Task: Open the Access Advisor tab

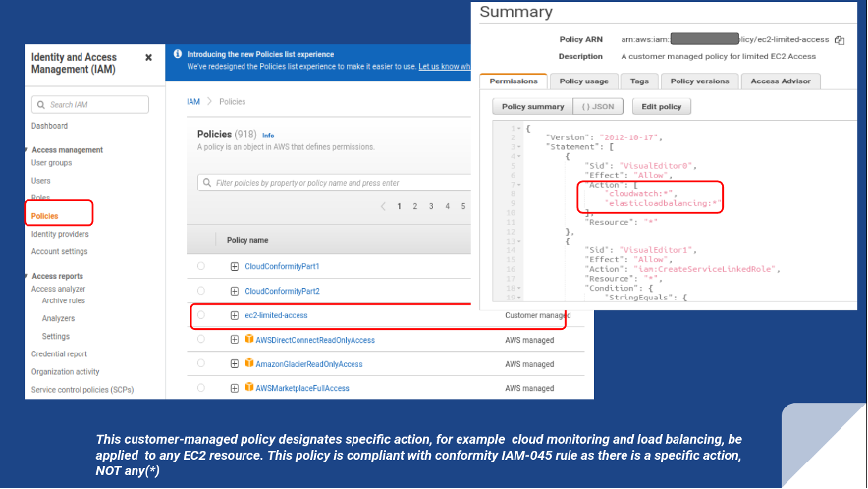Action: click(x=781, y=81)
